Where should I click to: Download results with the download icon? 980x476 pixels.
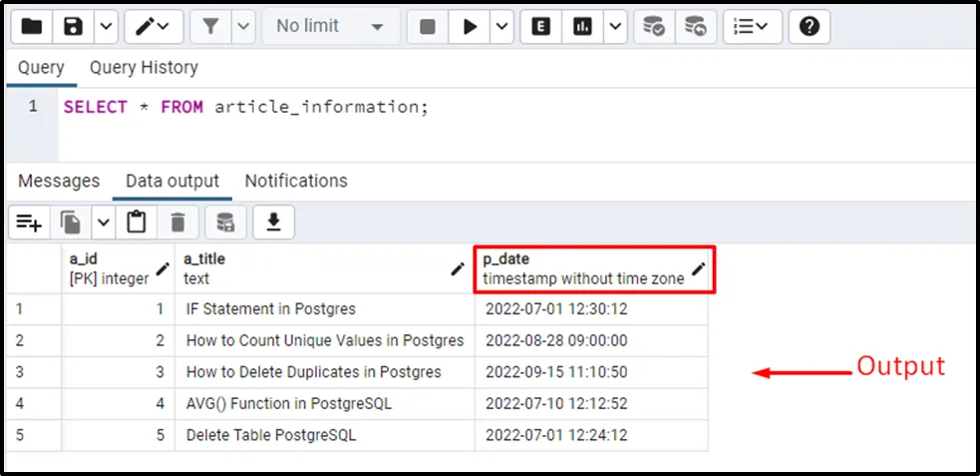272,223
